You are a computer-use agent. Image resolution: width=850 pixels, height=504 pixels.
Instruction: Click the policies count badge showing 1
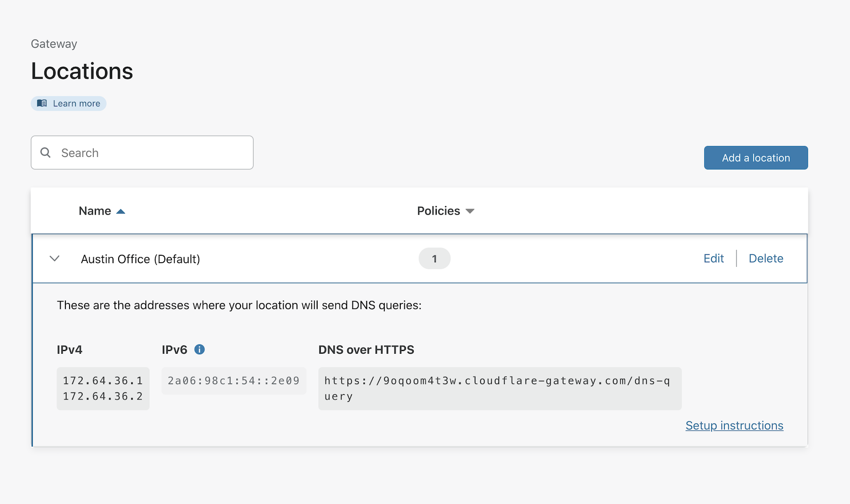[x=434, y=259]
